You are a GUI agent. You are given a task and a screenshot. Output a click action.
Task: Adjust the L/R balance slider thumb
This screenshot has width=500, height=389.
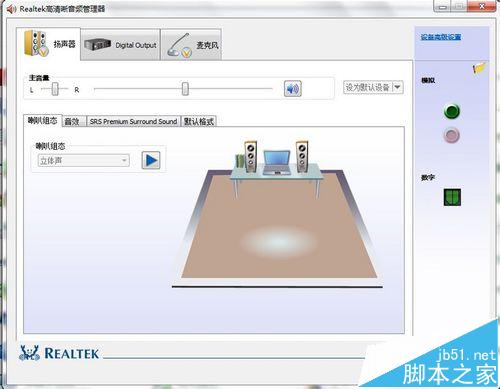pos(55,89)
